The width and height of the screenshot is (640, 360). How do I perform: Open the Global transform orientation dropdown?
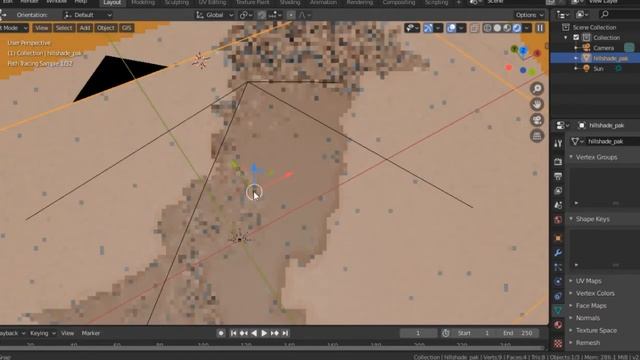click(x=215, y=15)
